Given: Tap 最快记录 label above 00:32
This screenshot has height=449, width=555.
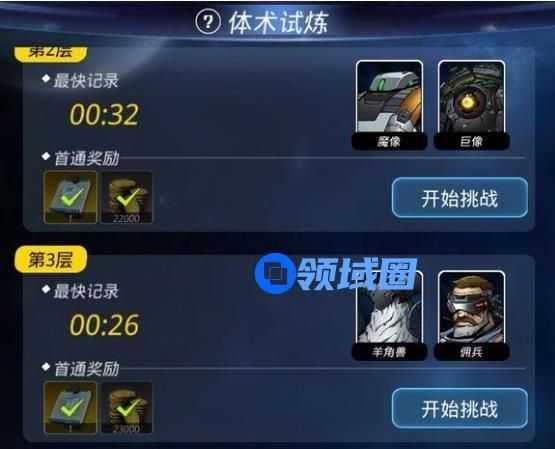Looking at the screenshot, I should (x=86, y=81).
